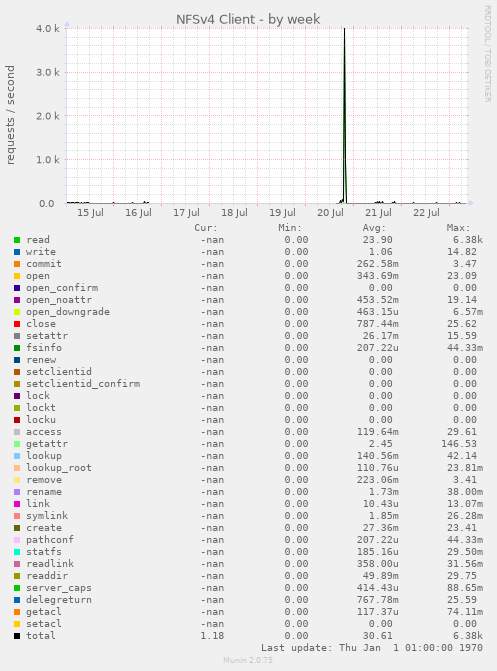This screenshot has width=497, height=671.
Task: Select the open_downgrade legend label
Action: pyautogui.click(x=68, y=312)
